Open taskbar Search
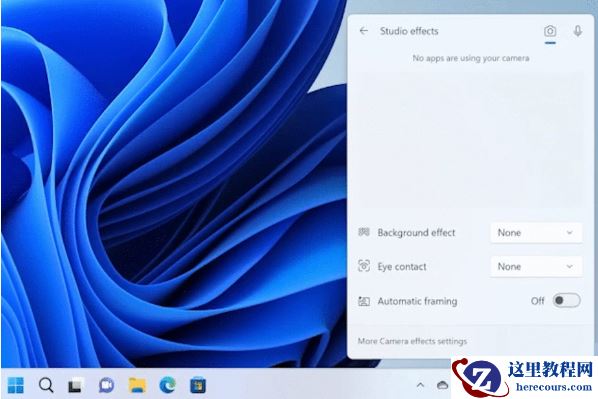The height and width of the screenshot is (399, 598). click(46, 385)
